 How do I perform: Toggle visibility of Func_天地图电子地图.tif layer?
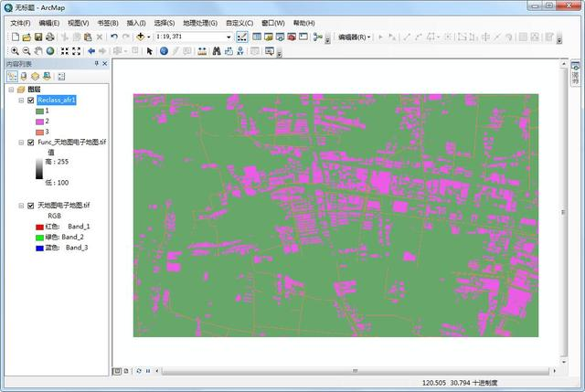[31, 143]
